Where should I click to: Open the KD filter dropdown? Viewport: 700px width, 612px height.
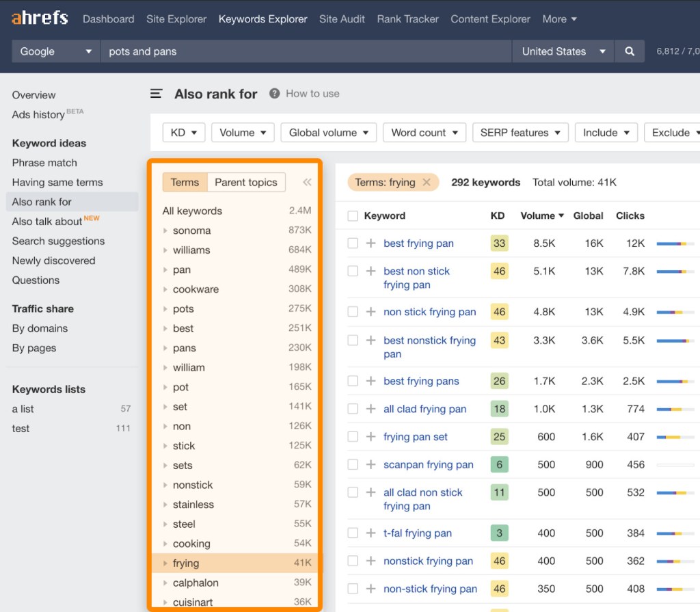(x=184, y=133)
